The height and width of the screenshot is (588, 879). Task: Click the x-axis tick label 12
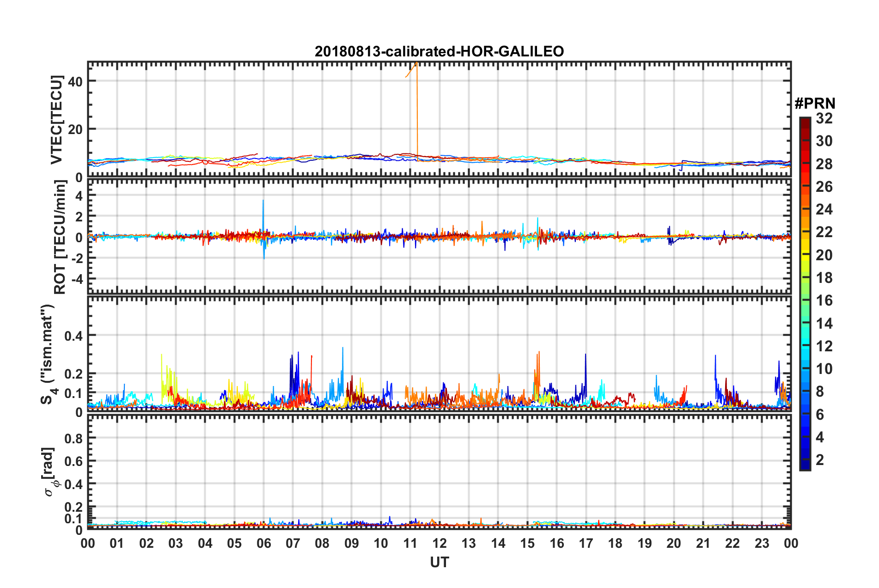(439, 543)
